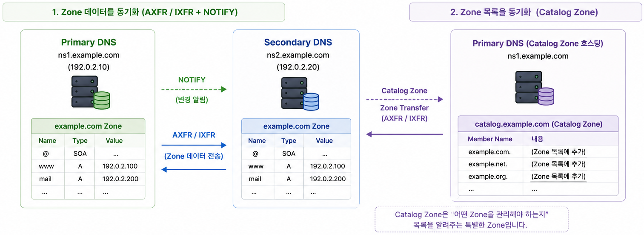
Task: Click the 'Primary DNS (Catalog Zone 호스팅)' title
Action: [x=538, y=44]
